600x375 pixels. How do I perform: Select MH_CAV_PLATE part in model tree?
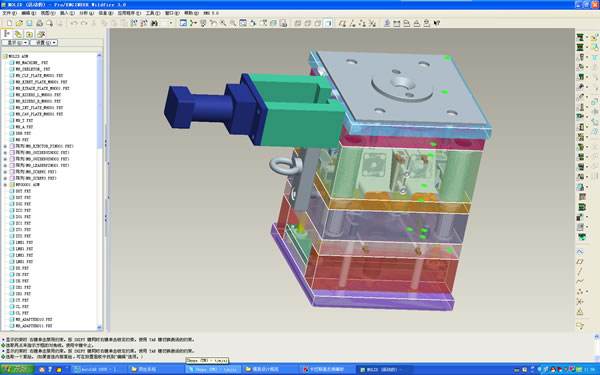36,114
